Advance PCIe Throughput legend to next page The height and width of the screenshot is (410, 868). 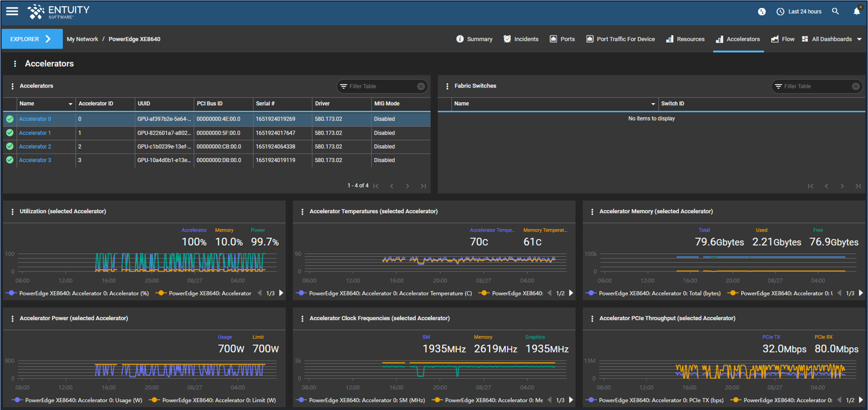tap(861, 400)
